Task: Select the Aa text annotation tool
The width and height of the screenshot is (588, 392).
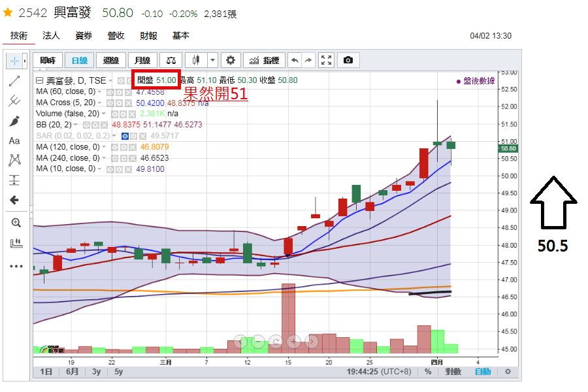Action: tap(14, 140)
